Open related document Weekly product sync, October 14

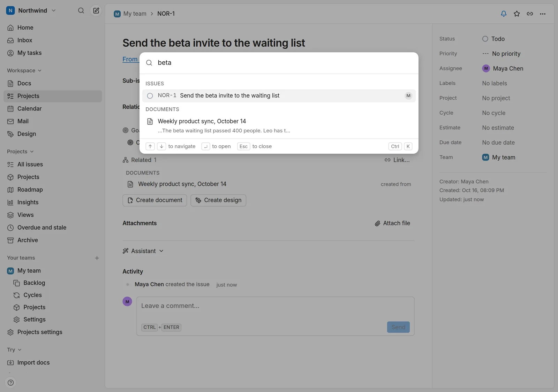[x=269, y=184]
